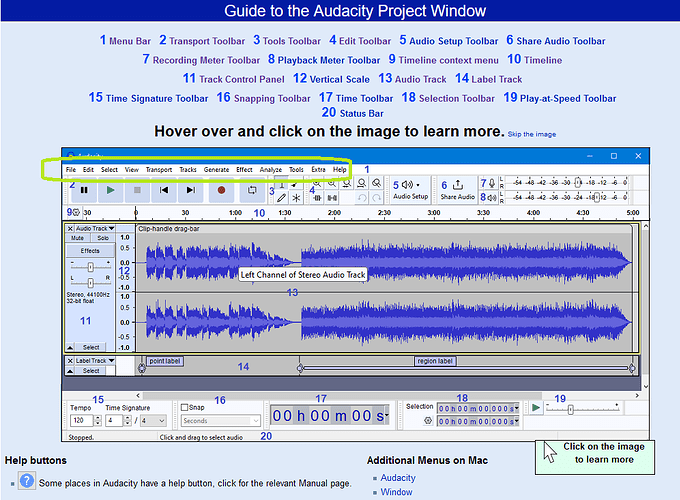Screen dimensions: 680x500
Task: Open the Time Toolbar format dropdown arrow
Action: coord(387,415)
